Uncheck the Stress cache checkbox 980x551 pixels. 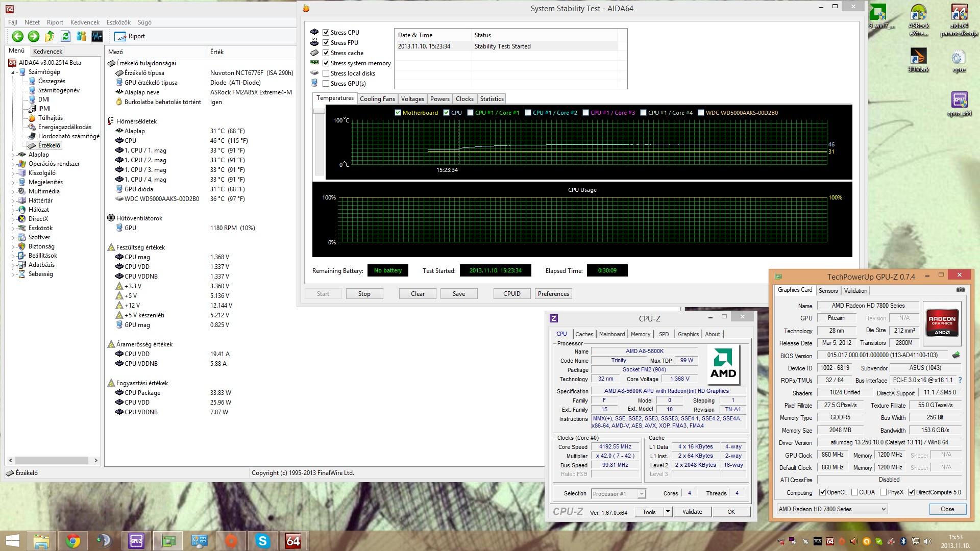click(x=326, y=53)
